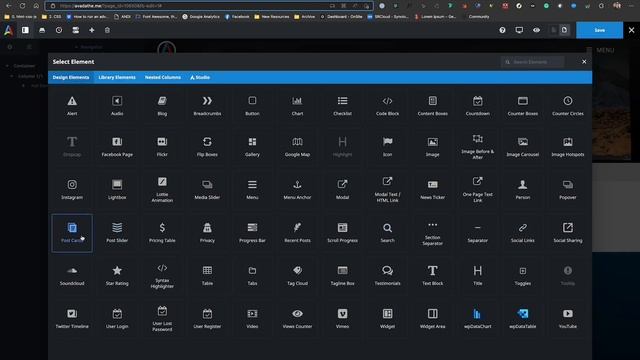Choose the Flip Boxes element
Image resolution: width=640 pixels, height=360 pixels.
[x=207, y=147]
